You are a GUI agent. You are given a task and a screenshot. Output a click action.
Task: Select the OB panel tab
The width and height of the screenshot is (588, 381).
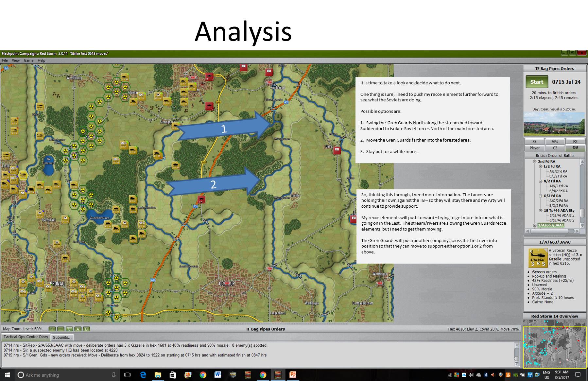pos(575,147)
